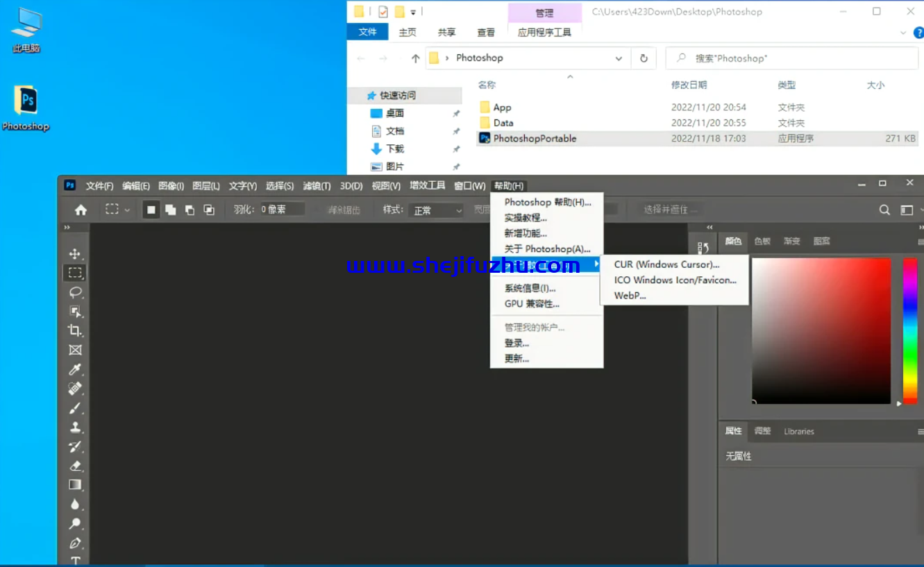
Task: Select the Gradient tool
Action: pyautogui.click(x=75, y=485)
